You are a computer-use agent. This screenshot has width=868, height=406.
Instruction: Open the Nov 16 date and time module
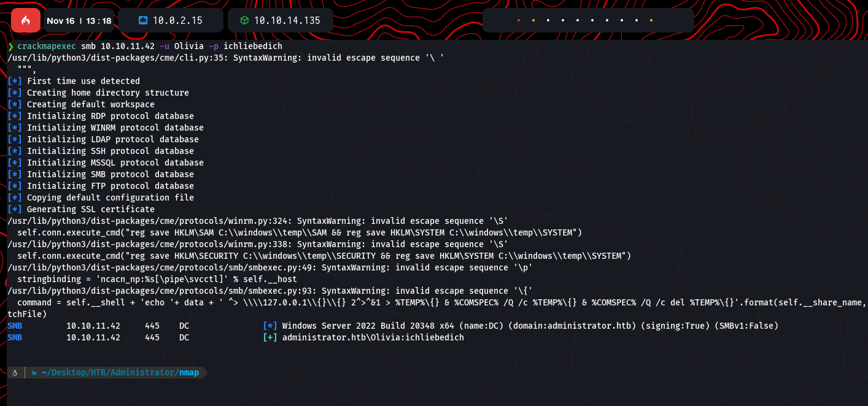[79, 21]
